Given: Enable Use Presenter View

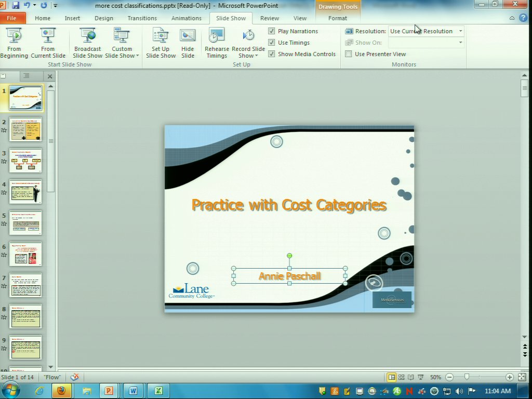Looking at the screenshot, I should tap(349, 54).
